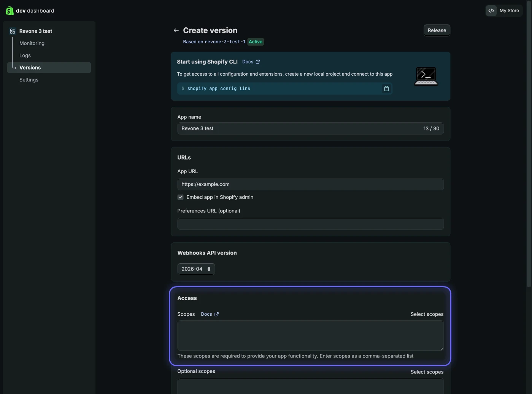Click the Active status badge
Viewport: 532px width, 394px height.
coord(256,42)
